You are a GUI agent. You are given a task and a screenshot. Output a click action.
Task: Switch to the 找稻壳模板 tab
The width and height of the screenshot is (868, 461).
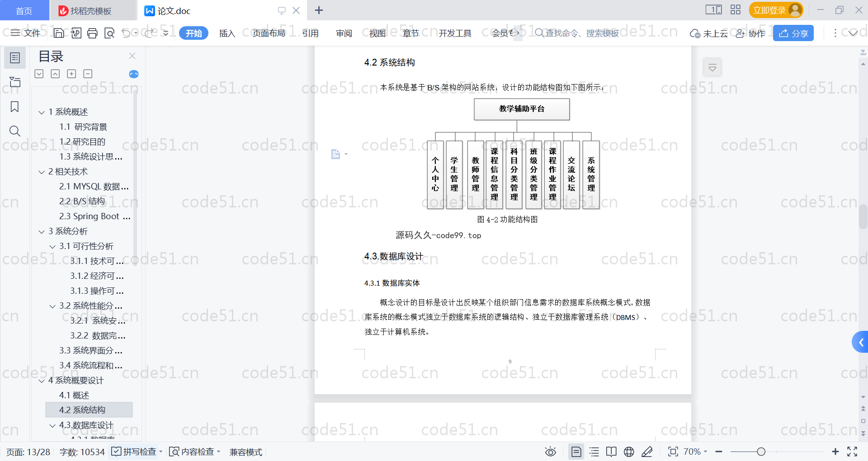pyautogui.click(x=93, y=10)
